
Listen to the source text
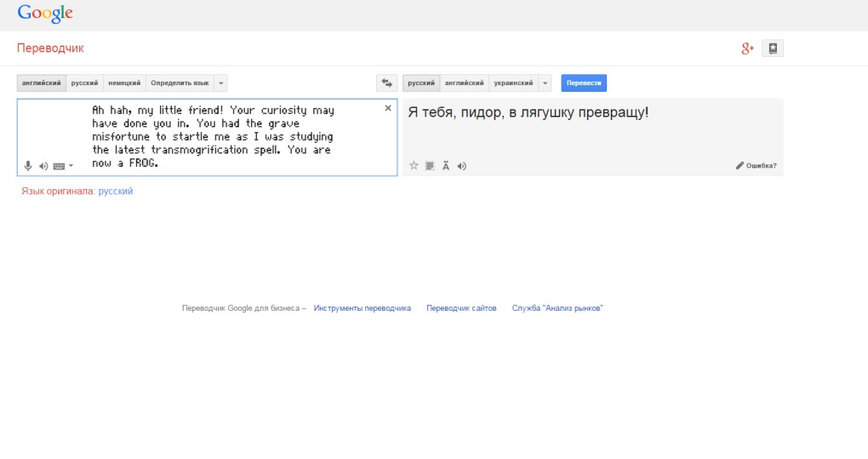(x=43, y=166)
